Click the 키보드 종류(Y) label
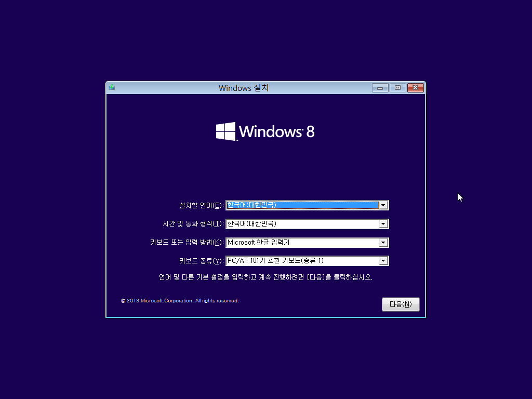This screenshot has width=532, height=399. tap(201, 261)
